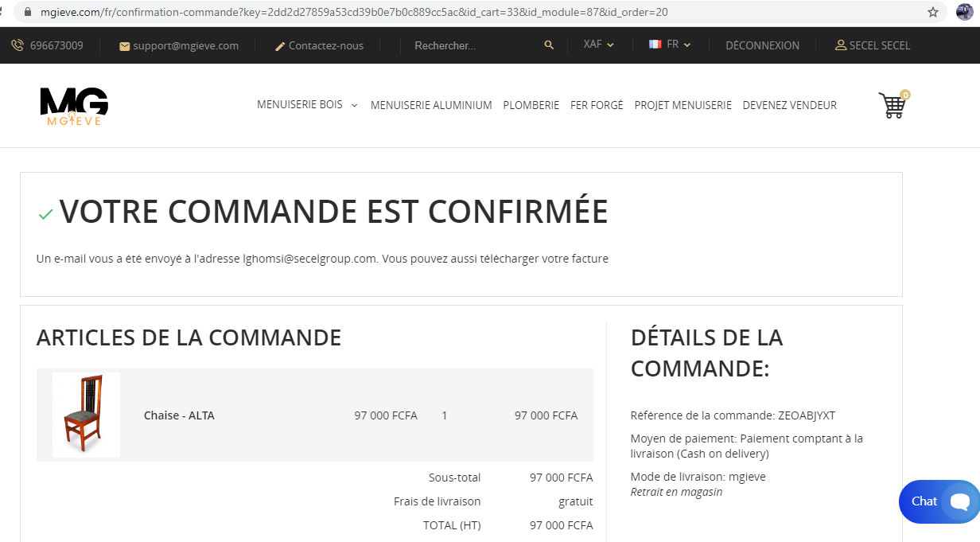This screenshot has height=542, width=980.
Task: Select the FER FORGÉ menu item
Action: (x=597, y=105)
